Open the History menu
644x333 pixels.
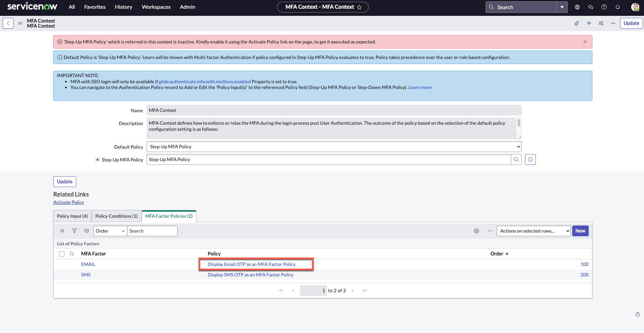coord(124,7)
